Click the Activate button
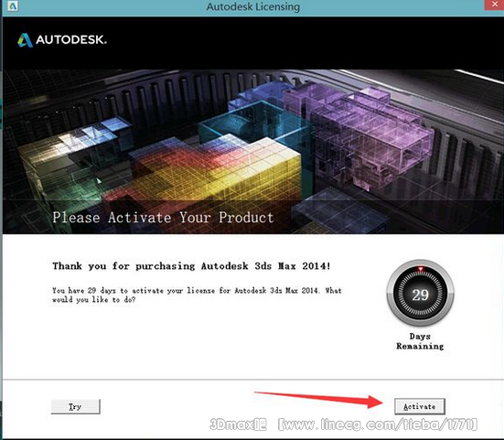Image resolution: width=504 pixels, height=440 pixels. 420,406
